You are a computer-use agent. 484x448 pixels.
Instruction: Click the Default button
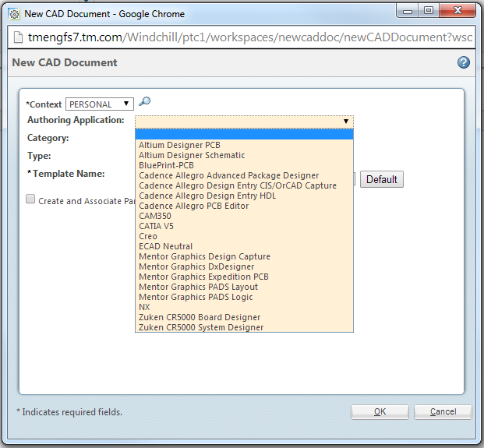tap(382, 179)
